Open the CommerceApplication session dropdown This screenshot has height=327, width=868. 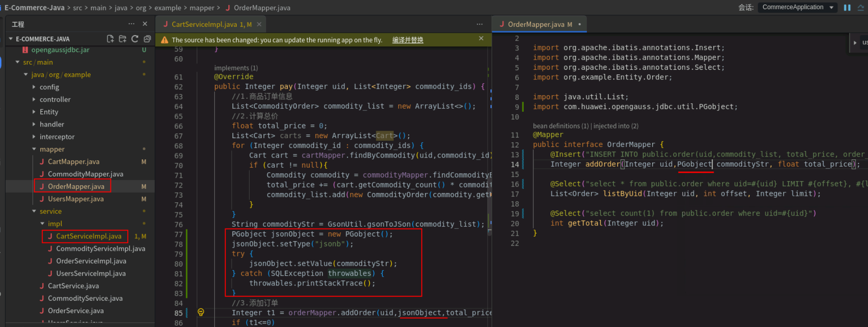(797, 7)
